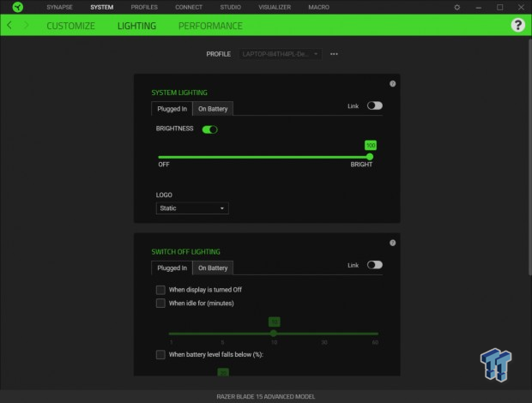This screenshot has height=403, width=532.
Task: Close the Synapse window
Action: click(521, 7)
